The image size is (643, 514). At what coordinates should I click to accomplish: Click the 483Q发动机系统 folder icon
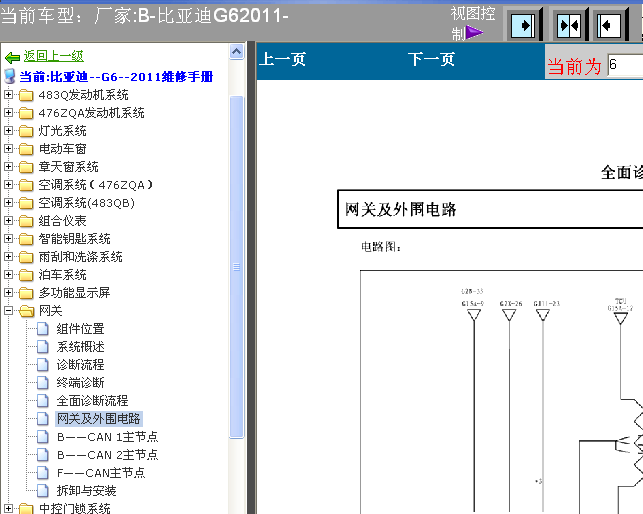point(26,95)
